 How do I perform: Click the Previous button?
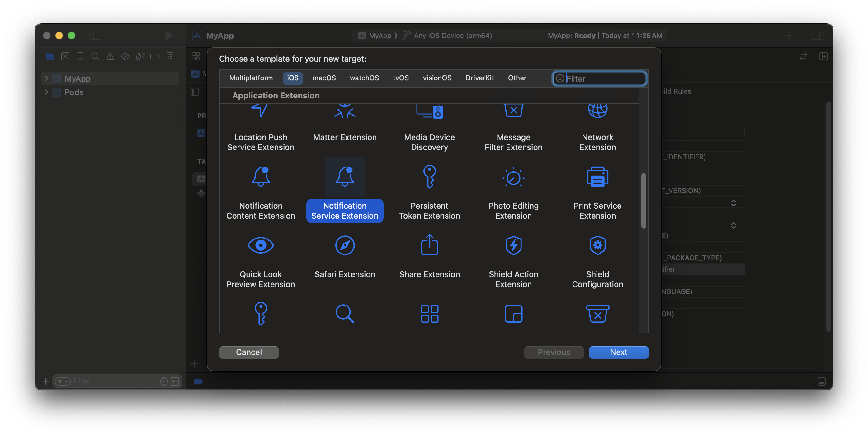point(554,352)
